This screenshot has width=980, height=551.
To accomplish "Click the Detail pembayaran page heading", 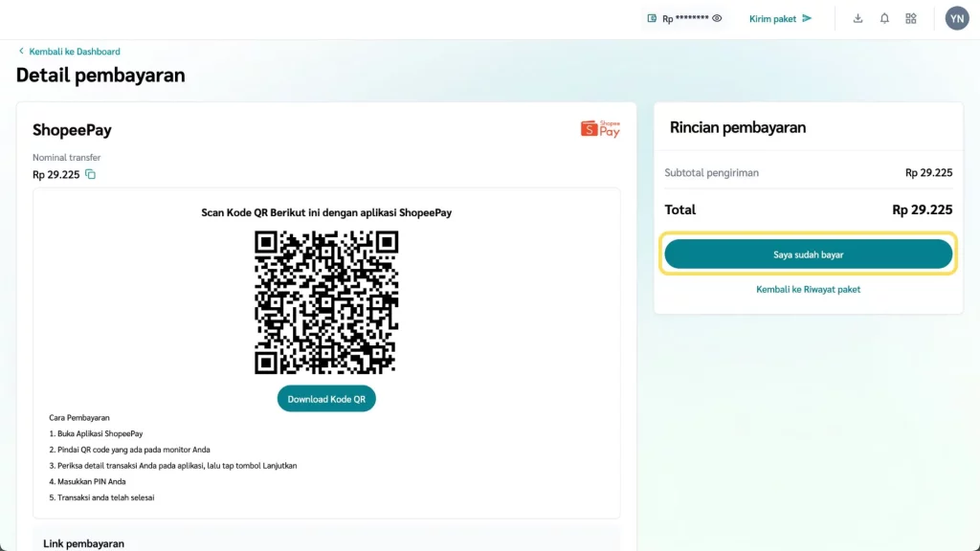I will tap(100, 75).
